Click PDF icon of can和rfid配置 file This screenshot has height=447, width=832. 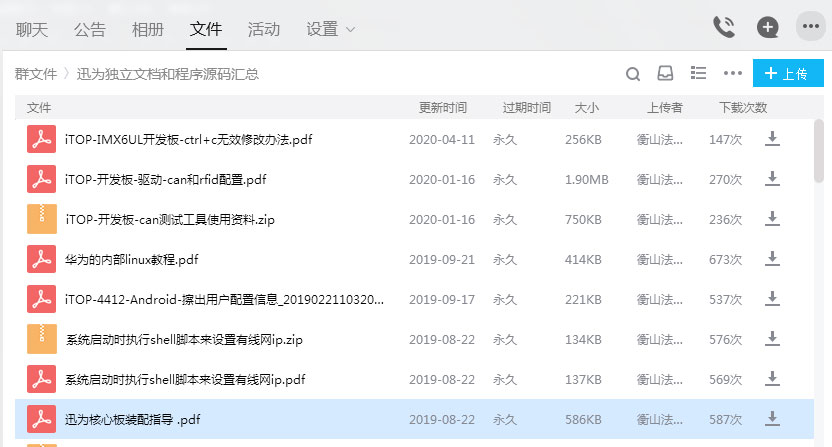(41, 179)
